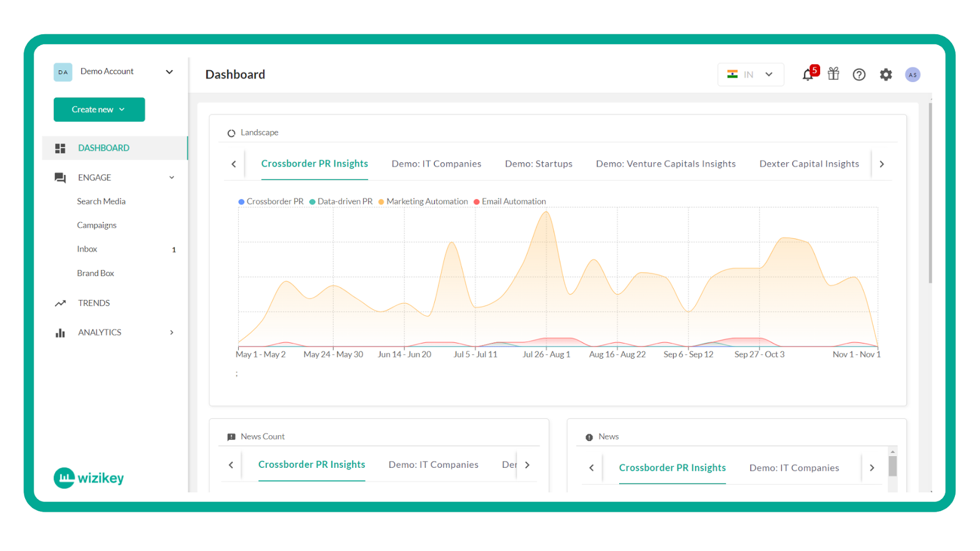Click the DA account avatar

click(63, 72)
